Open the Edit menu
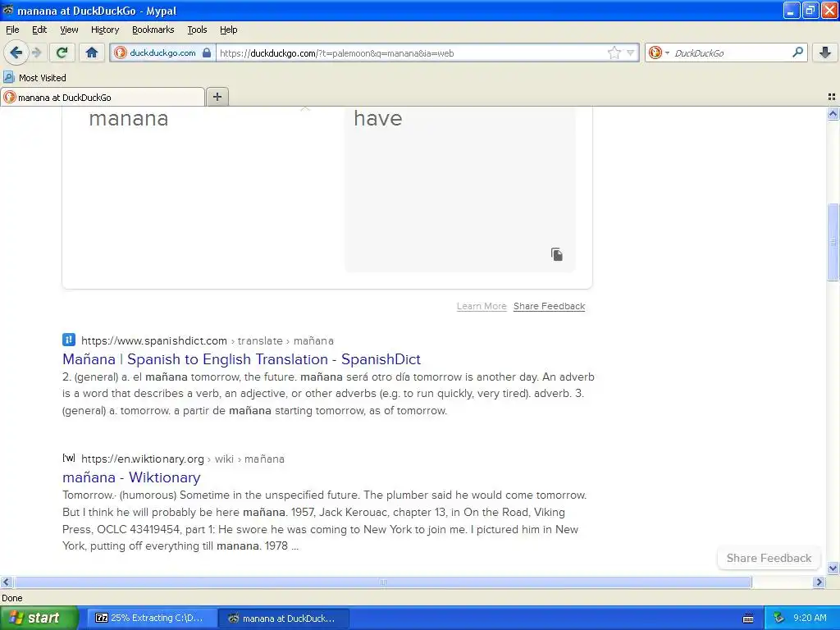Screen dimensions: 840x630 pos(39,30)
